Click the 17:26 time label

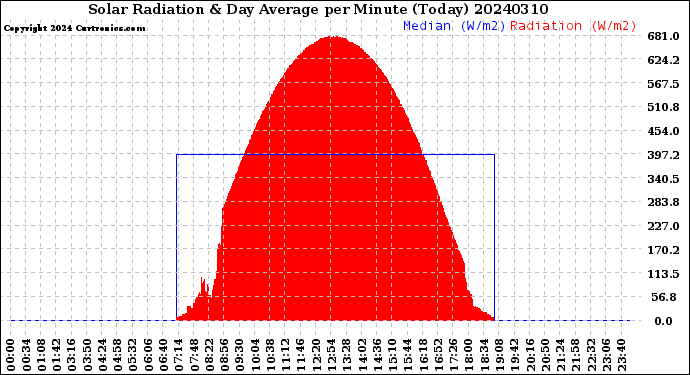click(x=454, y=355)
